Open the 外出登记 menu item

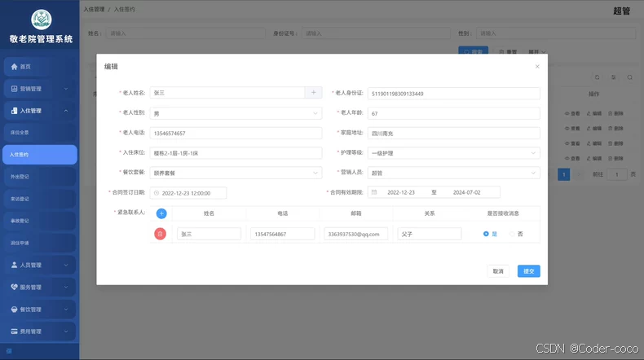(39, 177)
